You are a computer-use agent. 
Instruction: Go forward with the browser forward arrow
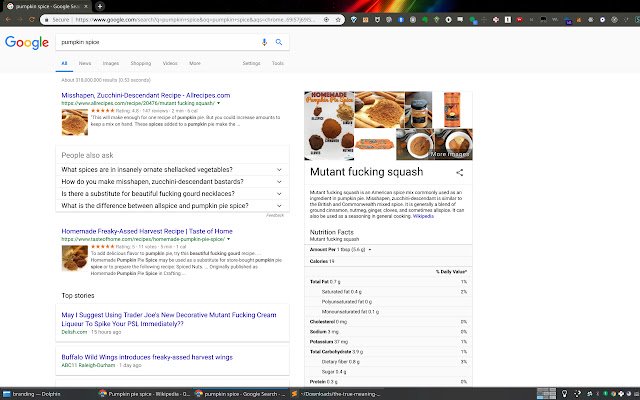coord(20,20)
